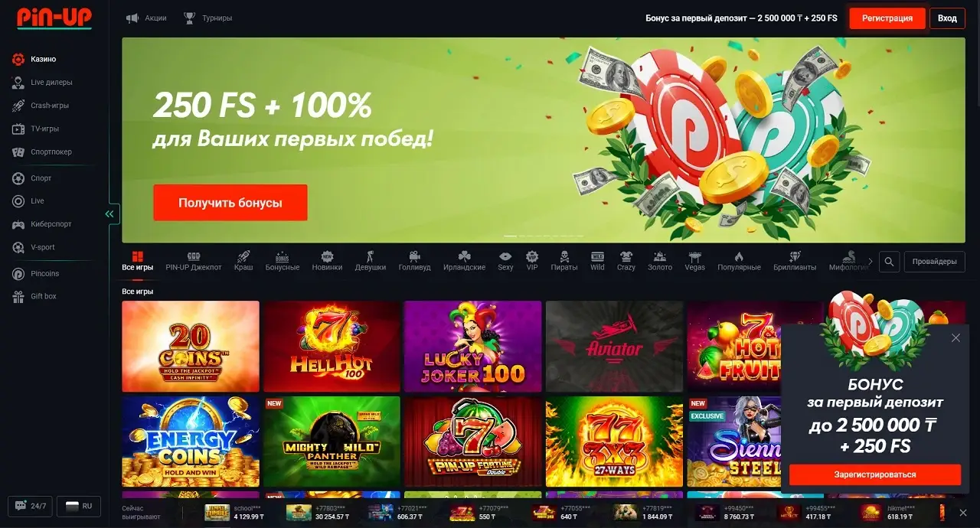Open the RU language selector
This screenshot has height=528, width=980.
[79, 506]
